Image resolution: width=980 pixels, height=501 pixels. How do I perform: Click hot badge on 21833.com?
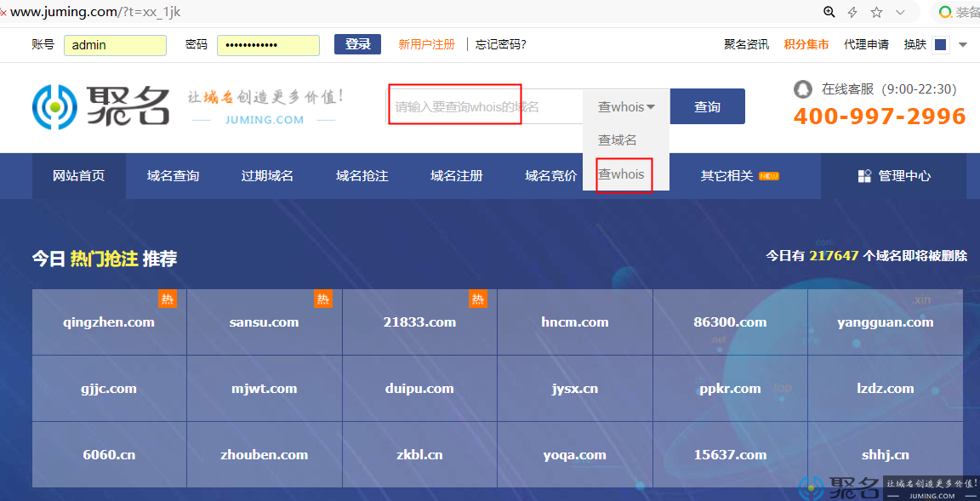477,299
